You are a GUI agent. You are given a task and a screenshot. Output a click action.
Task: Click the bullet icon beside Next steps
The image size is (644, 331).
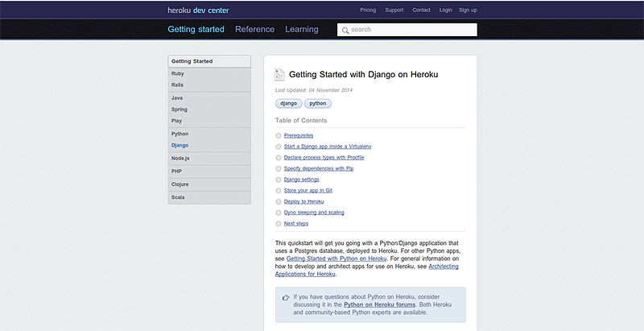pyautogui.click(x=279, y=224)
